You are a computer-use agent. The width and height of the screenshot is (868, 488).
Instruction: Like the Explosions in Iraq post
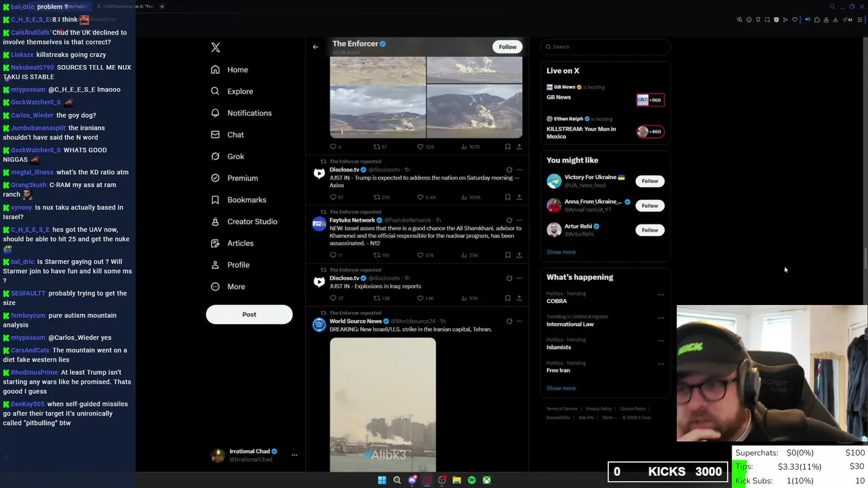tap(420, 298)
